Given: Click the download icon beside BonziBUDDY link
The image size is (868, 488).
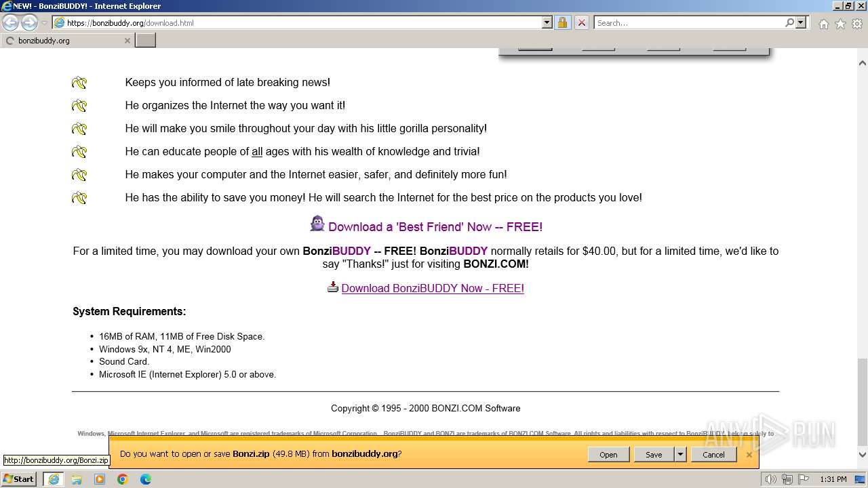Looking at the screenshot, I should tap(332, 287).
